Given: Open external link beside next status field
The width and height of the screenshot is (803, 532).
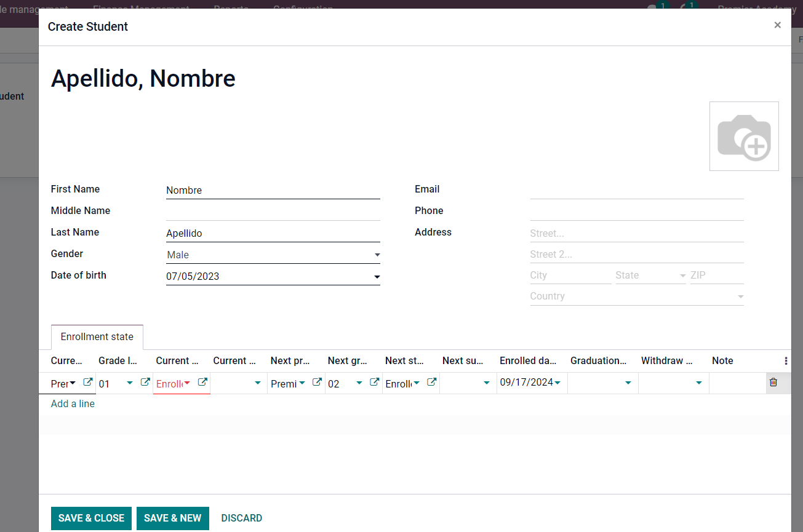Looking at the screenshot, I should 431,382.
